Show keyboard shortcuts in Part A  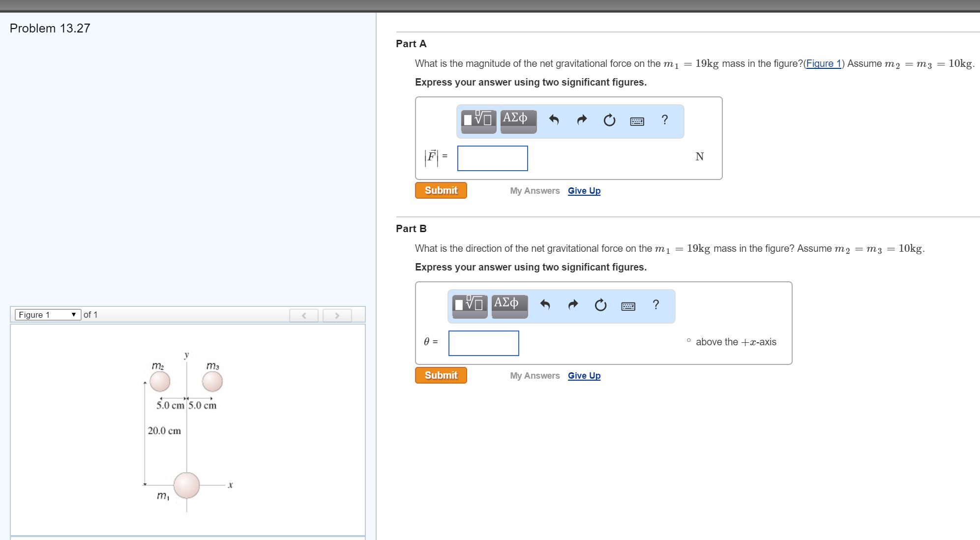637,121
